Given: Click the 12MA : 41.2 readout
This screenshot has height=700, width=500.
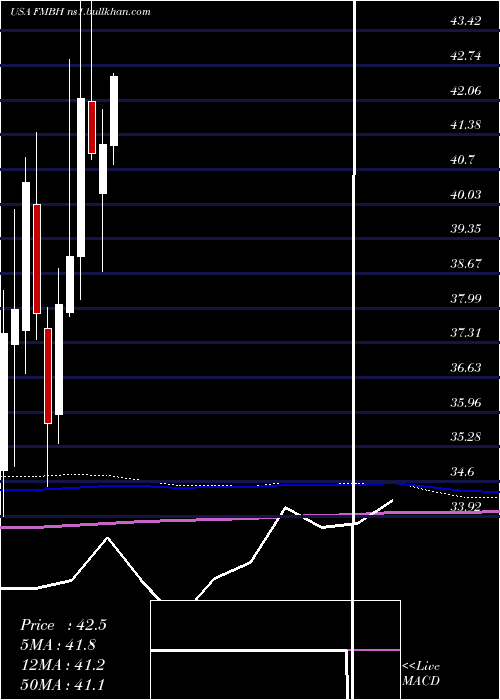Looking at the screenshot, I should (62, 665).
